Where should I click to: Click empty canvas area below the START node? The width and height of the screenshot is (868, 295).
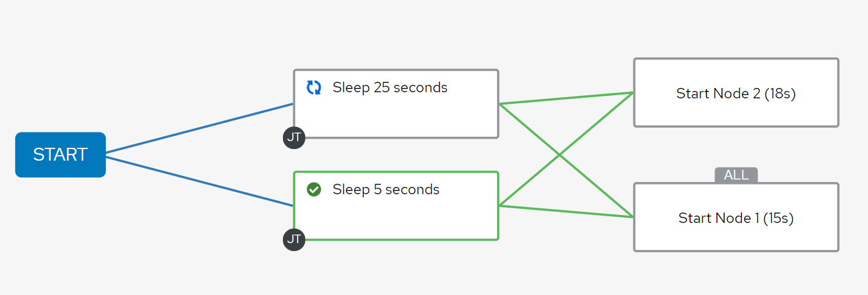click(x=61, y=244)
